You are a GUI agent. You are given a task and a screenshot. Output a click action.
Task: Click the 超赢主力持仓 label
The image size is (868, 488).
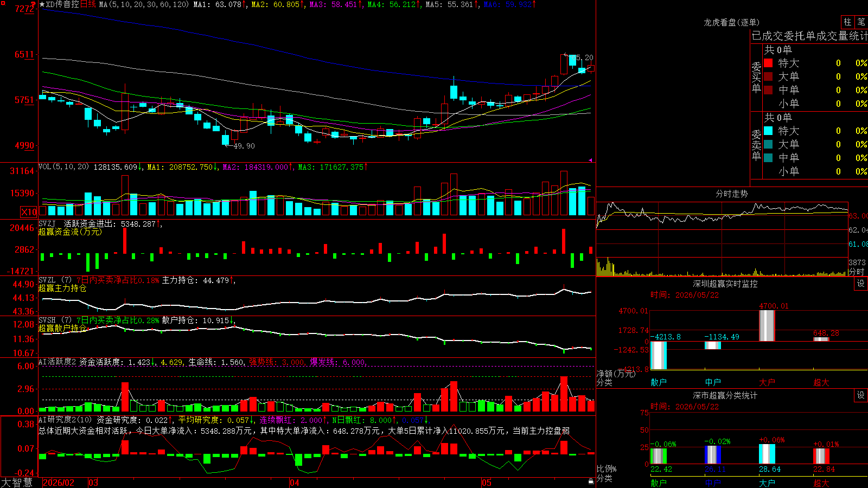(x=62, y=288)
